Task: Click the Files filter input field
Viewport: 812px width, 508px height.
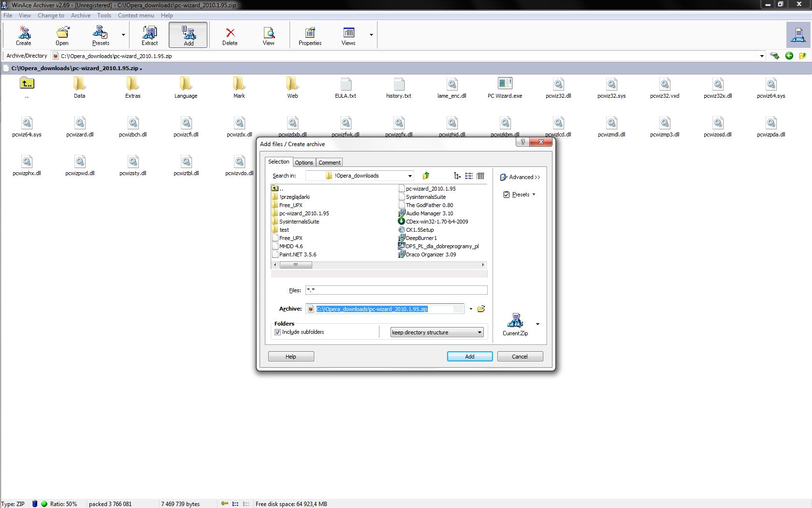Action: tap(396, 290)
